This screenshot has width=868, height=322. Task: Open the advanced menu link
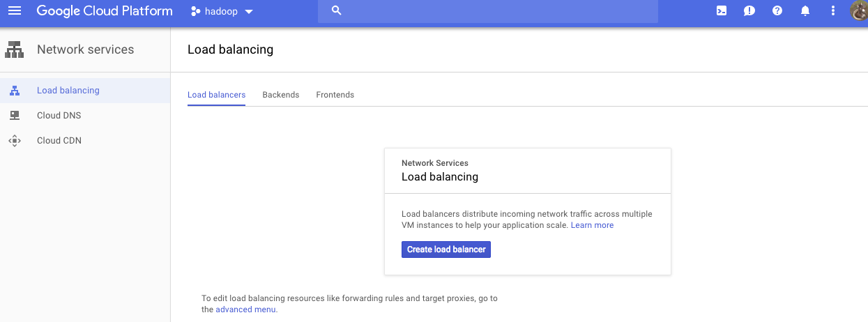pyautogui.click(x=245, y=309)
